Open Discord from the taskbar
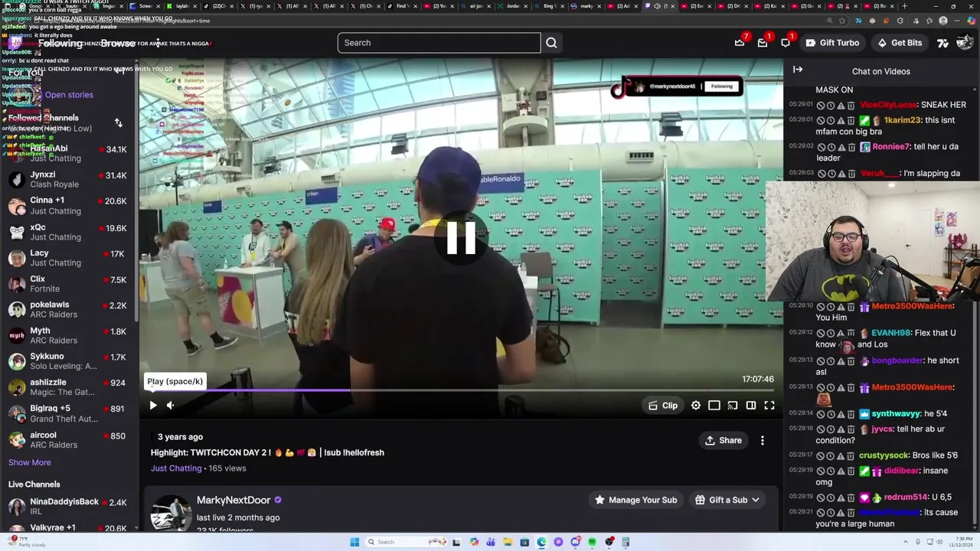Image resolution: width=980 pixels, height=551 pixels. [x=575, y=542]
